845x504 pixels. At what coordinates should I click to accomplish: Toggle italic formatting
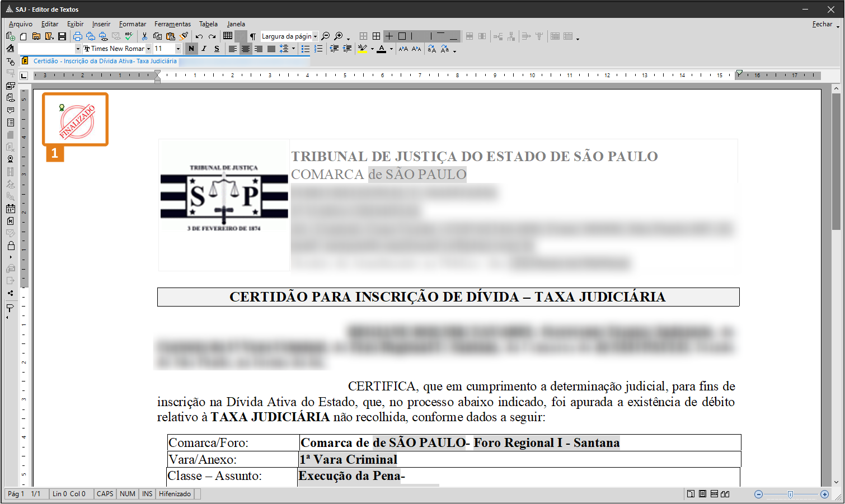(204, 49)
